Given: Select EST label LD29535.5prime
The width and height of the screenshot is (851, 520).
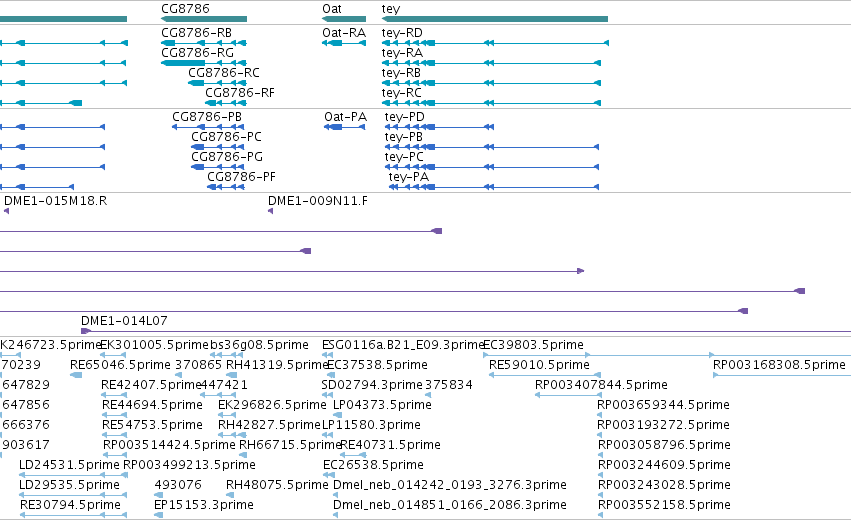Looking at the screenshot, I should tap(69, 485).
